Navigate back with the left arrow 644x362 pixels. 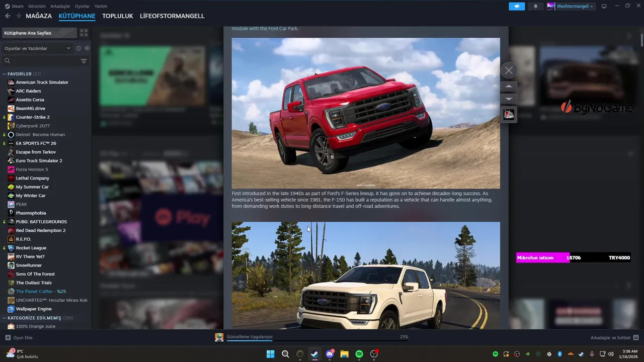pyautogui.click(x=8, y=16)
